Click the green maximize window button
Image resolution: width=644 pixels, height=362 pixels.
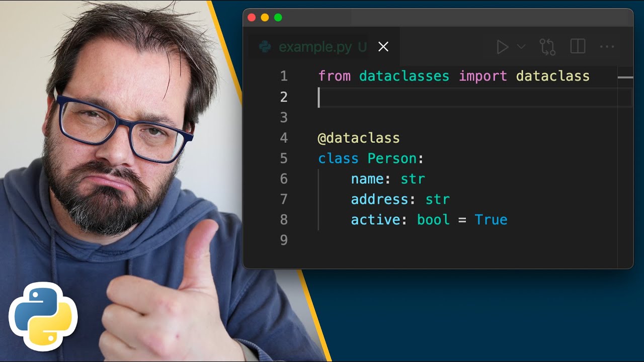278,18
